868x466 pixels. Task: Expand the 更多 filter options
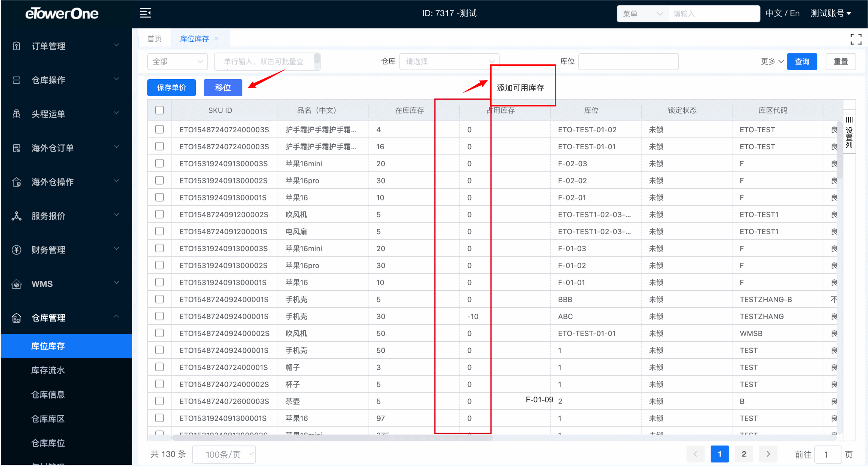tap(772, 61)
